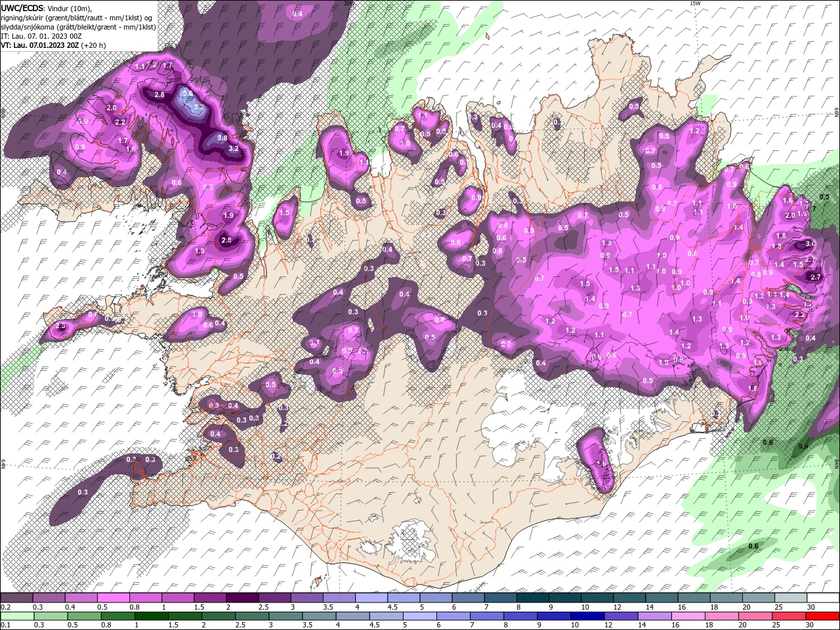The height and width of the screenshot is (630, 840).
Task: Click the 'slydda/snjókoma' description line in header
Action: [78, 26]
